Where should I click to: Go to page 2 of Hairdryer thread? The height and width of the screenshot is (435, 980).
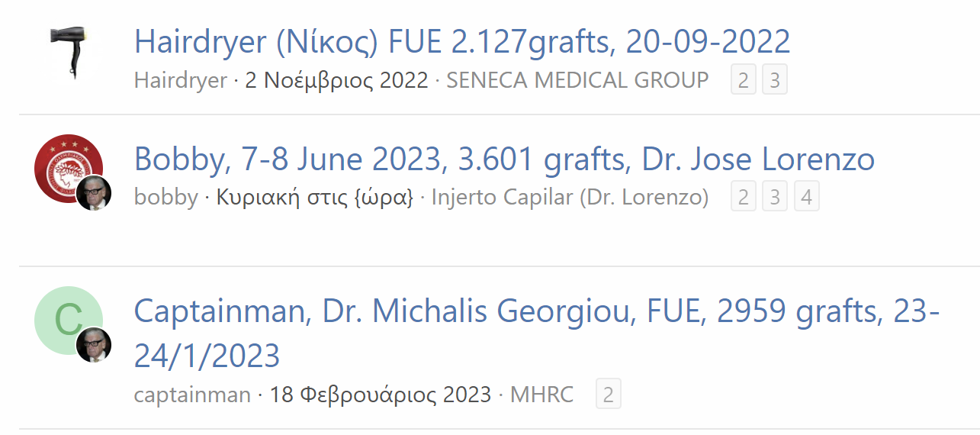click(744, 81)
